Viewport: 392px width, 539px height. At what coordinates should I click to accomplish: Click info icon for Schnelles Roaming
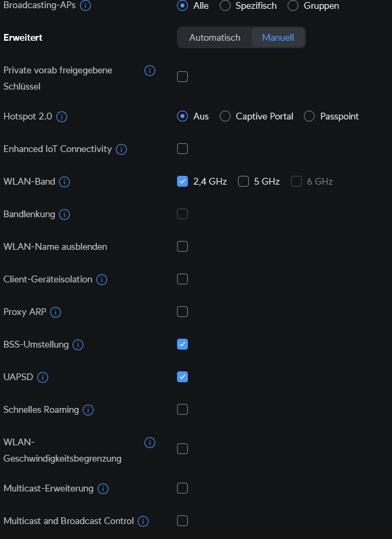point(88,410)
